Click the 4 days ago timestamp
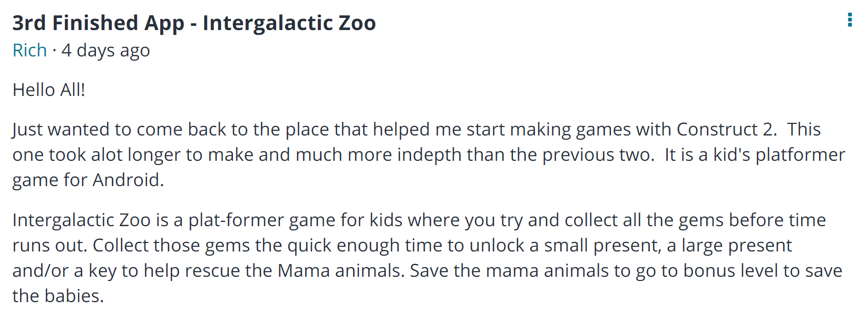The height and width of the screenshot is (320, 868). [x=105, y=51]
